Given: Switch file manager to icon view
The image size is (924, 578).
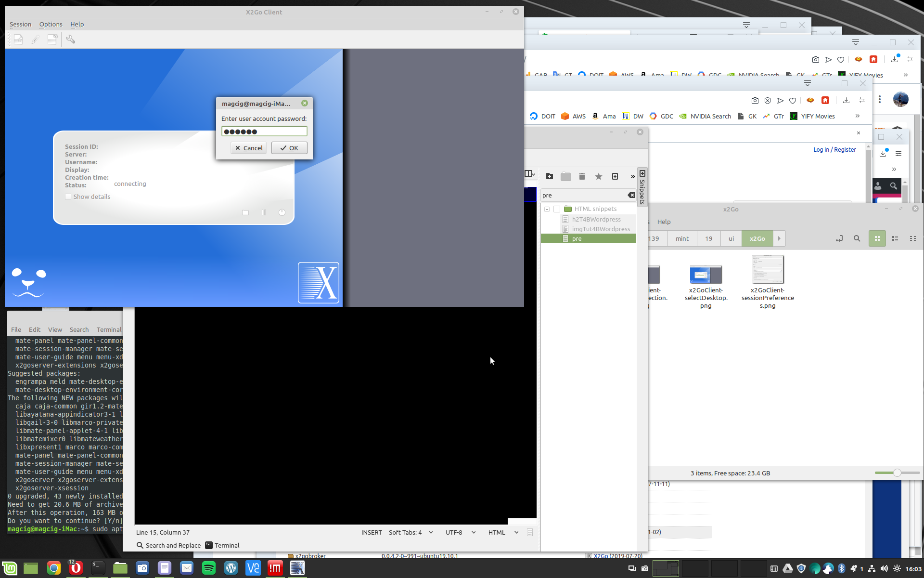Looking at the screenshot, I should point(877,238).
